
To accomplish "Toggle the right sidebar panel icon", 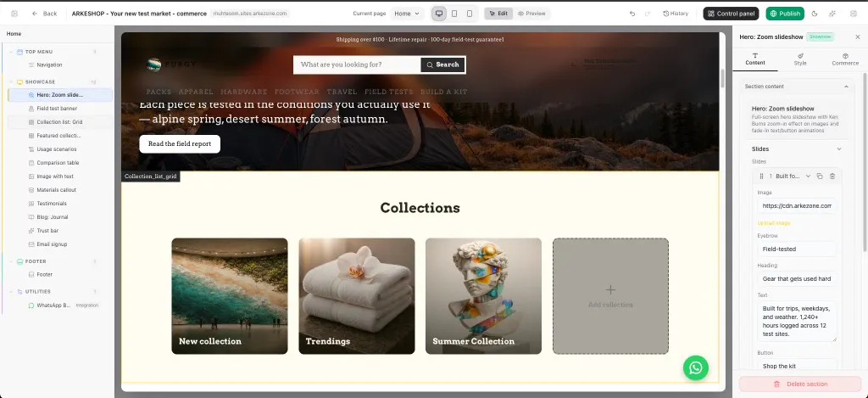I will pyautogui.click(x=853, y=14).
